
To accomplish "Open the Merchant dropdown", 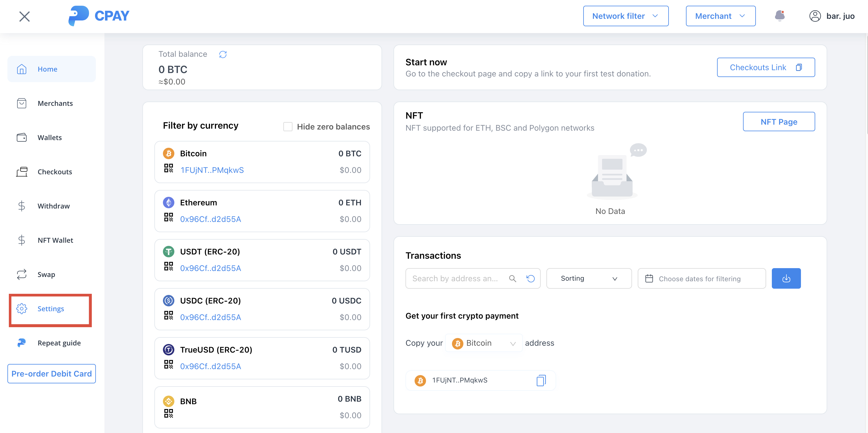I will [x=721, y=16].
